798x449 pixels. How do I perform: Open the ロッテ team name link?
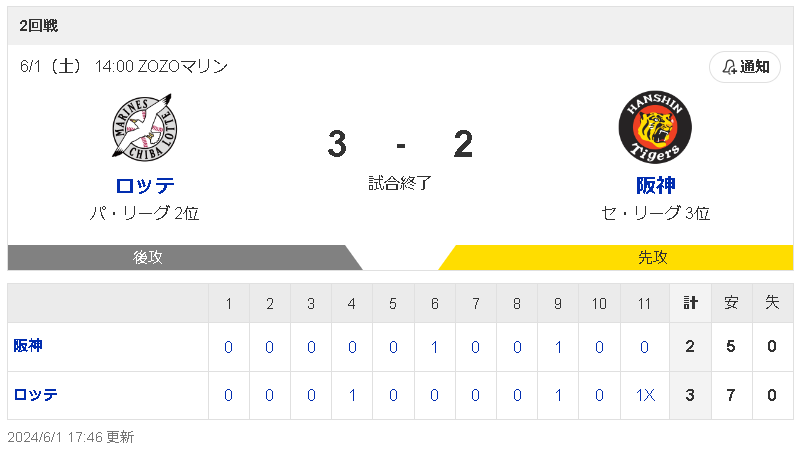[x=145, y=185]
